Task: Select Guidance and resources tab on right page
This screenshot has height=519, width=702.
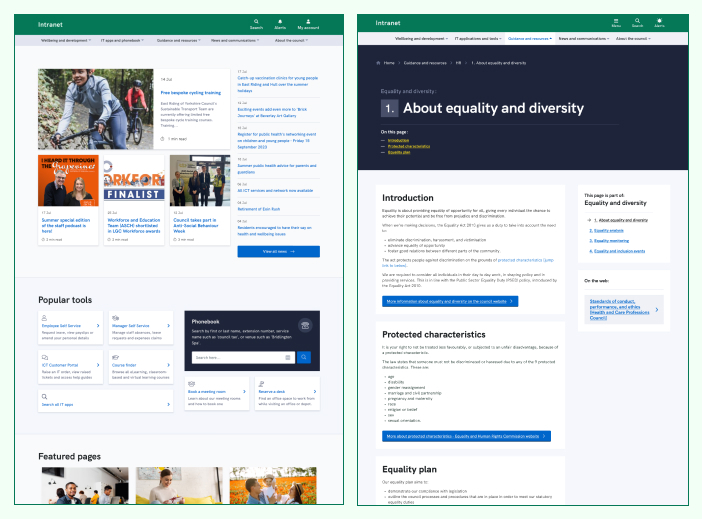Action: (530, 38)
